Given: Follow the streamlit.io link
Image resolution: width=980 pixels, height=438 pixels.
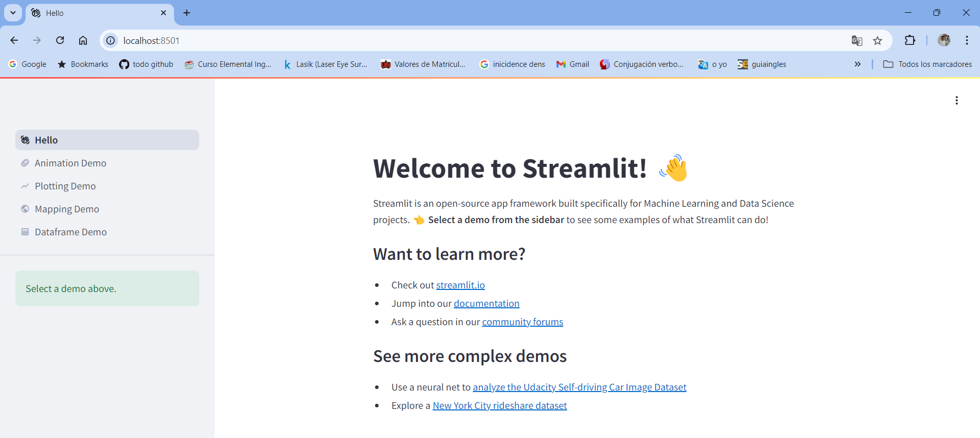Looking at the screenshot, I should [460, 285].
